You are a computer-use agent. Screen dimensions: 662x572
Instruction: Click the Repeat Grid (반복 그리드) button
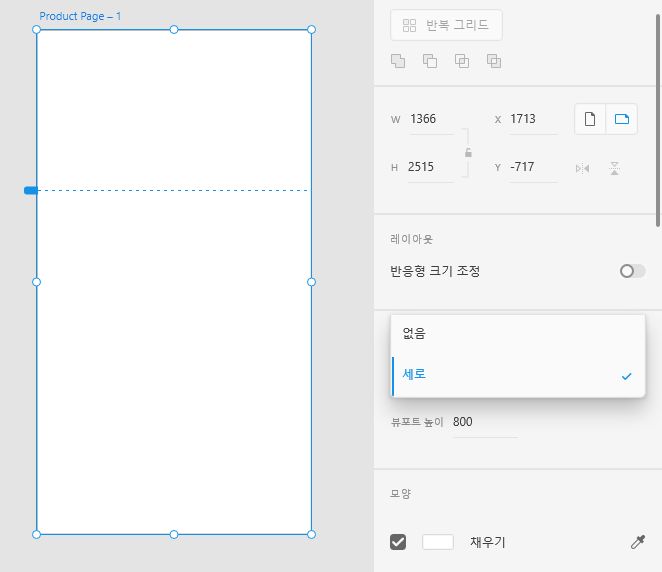click(446, 25)
